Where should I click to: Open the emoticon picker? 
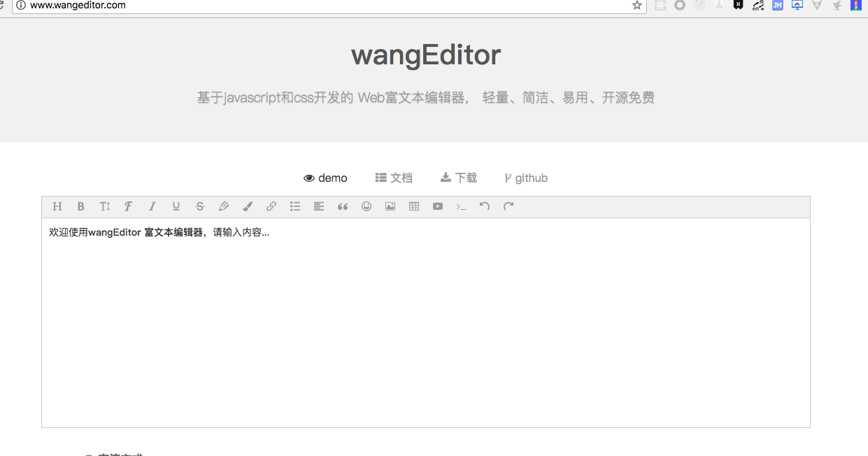click(367, 206)
